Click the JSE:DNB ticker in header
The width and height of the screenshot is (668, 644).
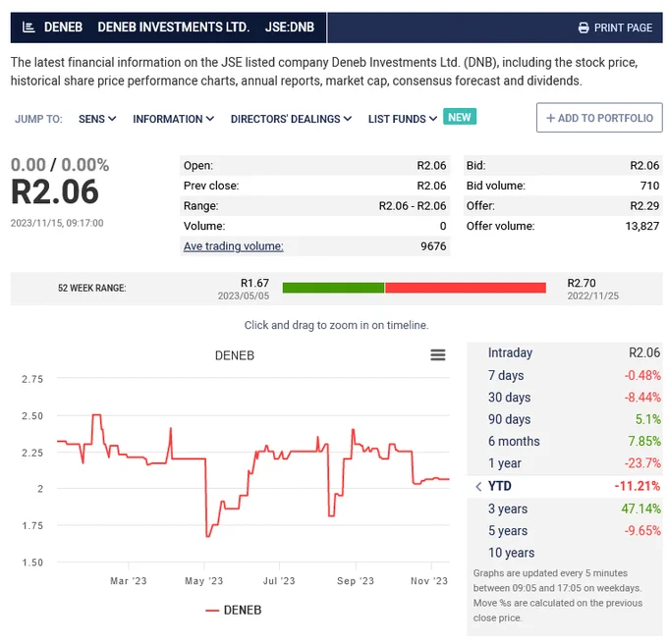tap(290, 27)
